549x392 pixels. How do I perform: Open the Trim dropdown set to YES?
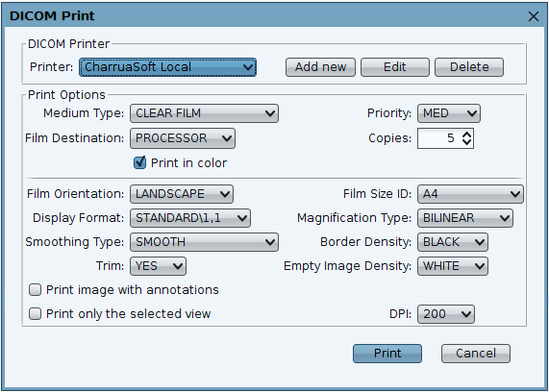(x=158, y=266)
